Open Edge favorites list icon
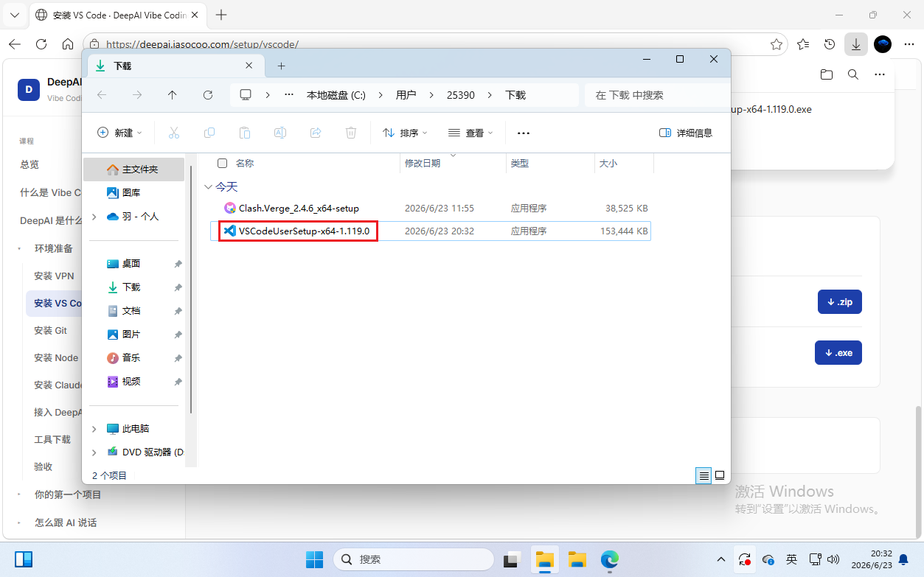This screenshot has width=924, height=577. [803, 44]
